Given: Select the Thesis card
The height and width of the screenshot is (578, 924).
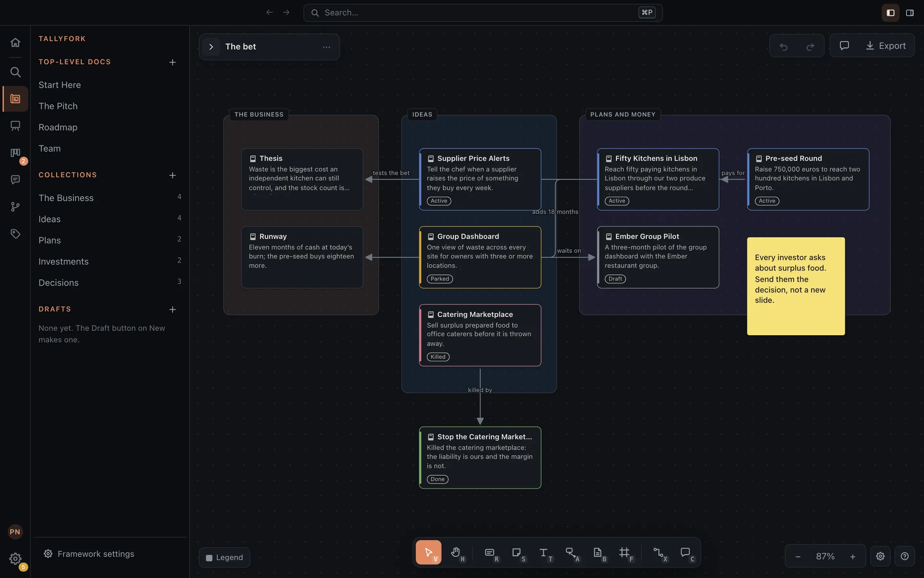Looking at the screenshot, I should click(x=302, y=179).
